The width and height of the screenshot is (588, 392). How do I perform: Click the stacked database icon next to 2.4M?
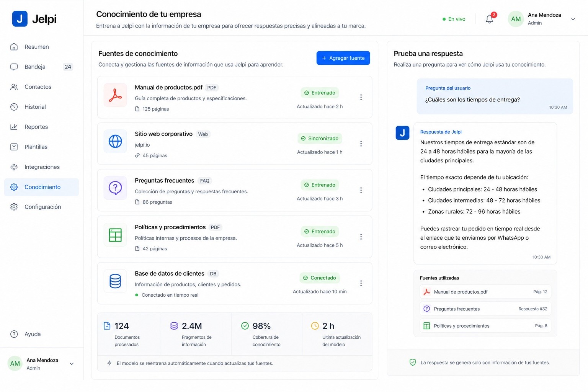(x=174, y=326)
